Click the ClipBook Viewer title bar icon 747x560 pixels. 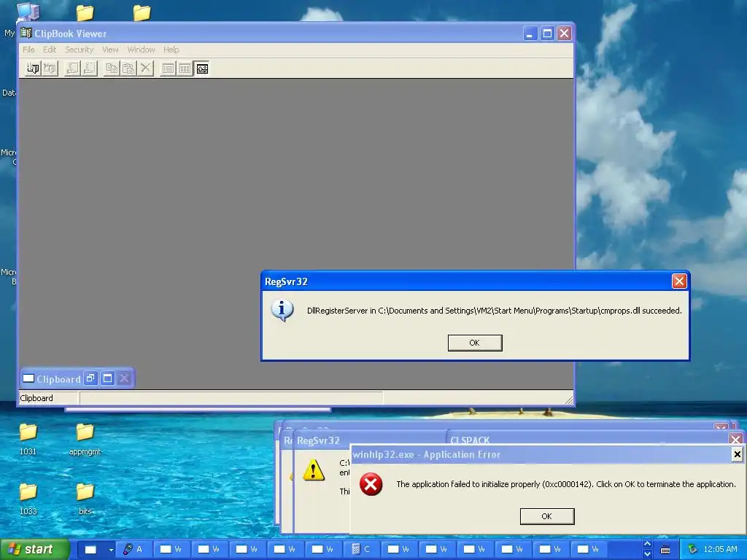[x=26, y=34]
